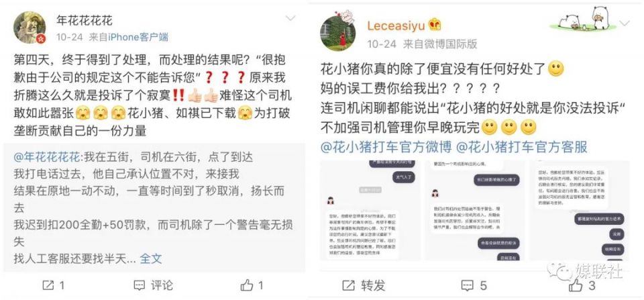Open 年花花花花 profile avatar
The width and height of the screenshot is (644, 300).
tap(30, 28)
